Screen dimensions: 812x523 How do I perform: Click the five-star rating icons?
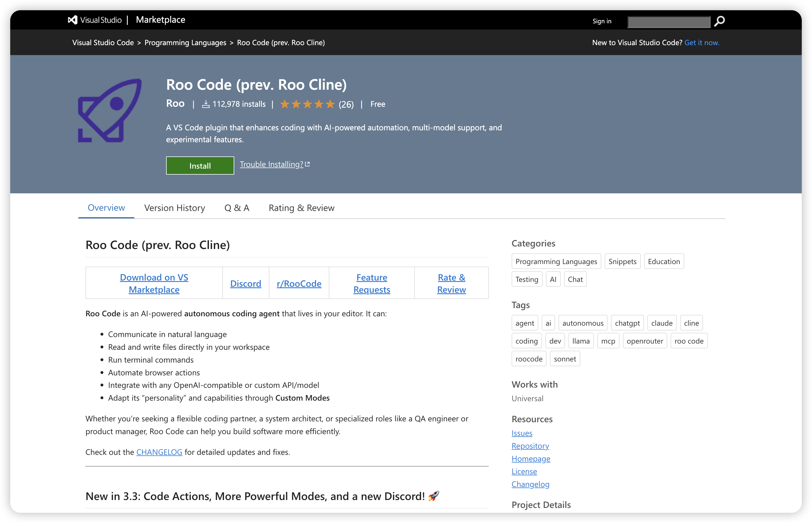coord(307,104)
